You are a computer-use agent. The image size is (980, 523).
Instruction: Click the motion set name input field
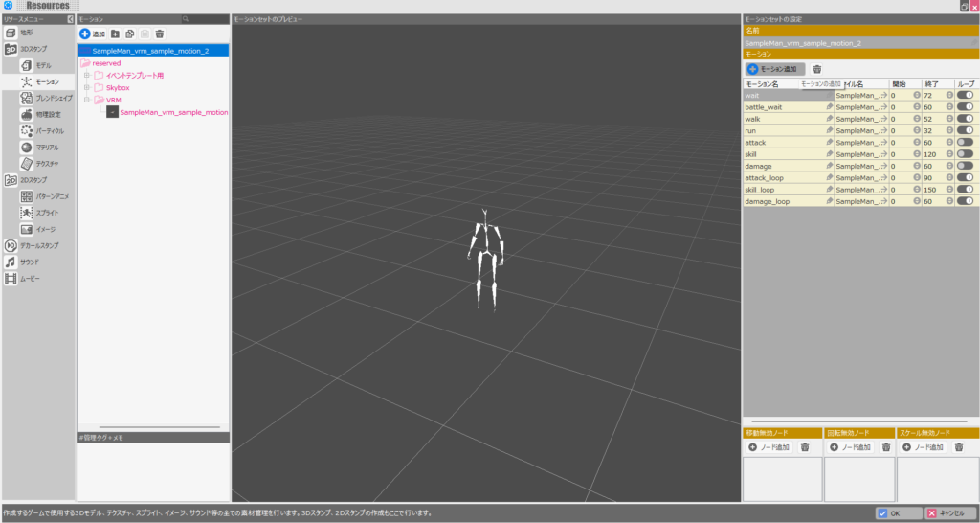858,43
